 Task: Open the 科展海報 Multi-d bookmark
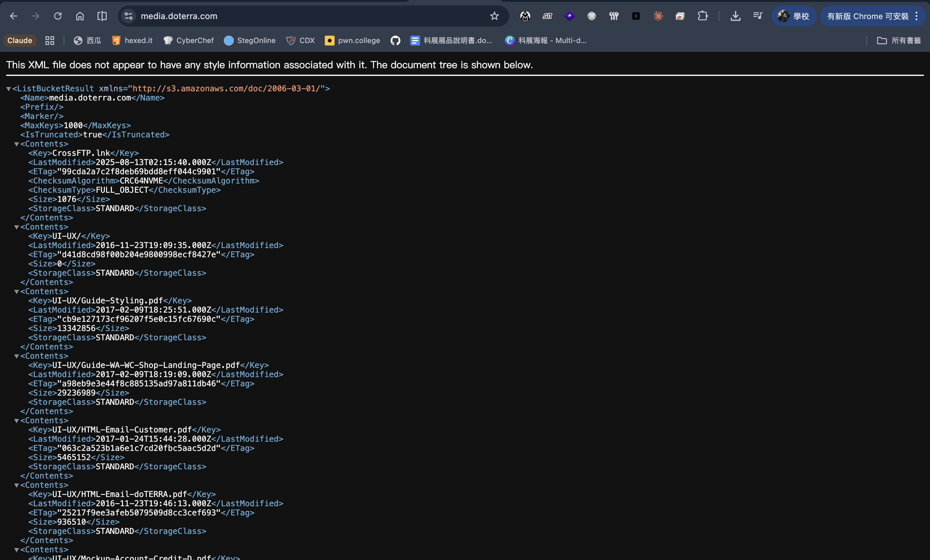click(x=546, y=40)
